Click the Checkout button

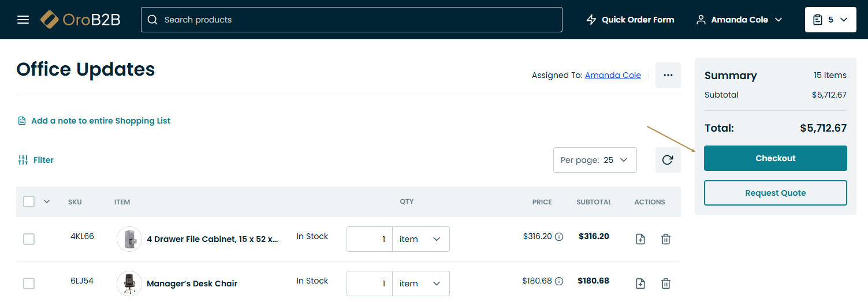point(775,158)
